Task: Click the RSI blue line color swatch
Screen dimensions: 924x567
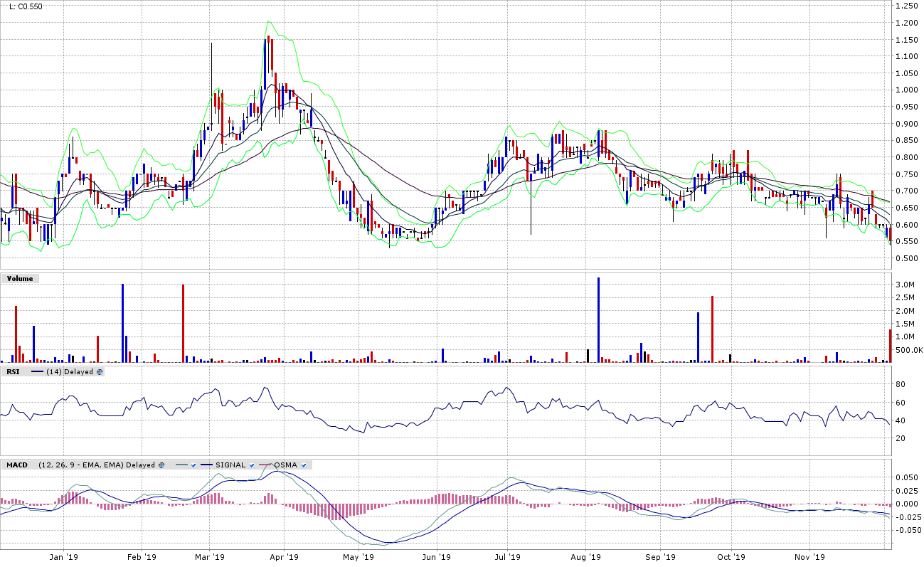Action: 37,372
